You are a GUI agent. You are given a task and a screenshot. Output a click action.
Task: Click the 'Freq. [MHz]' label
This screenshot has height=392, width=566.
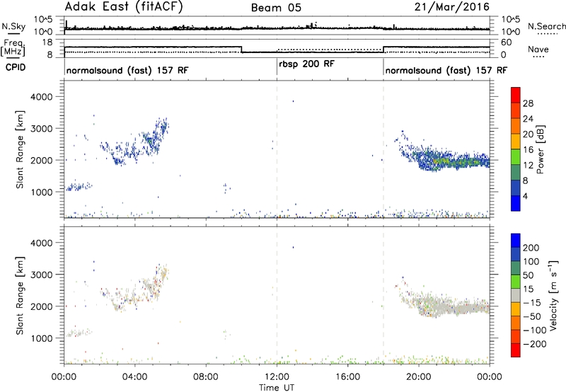[x=13, y=48]
